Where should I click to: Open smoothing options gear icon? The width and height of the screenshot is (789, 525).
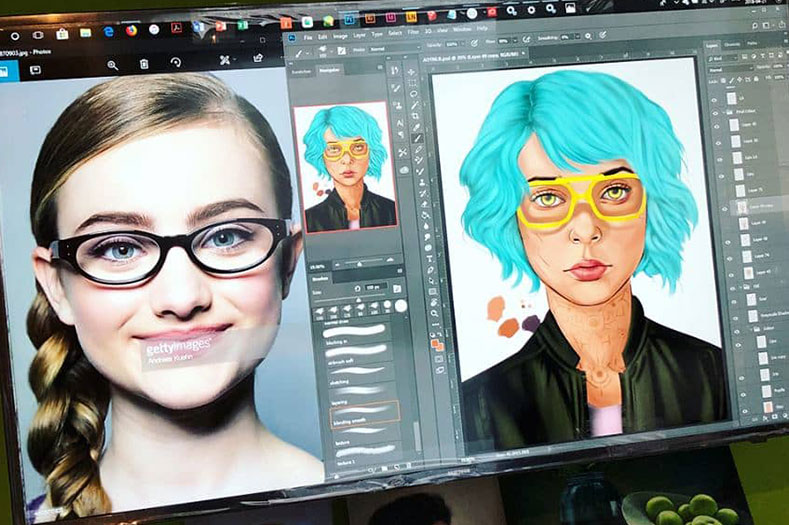click(x=588, y=36)
